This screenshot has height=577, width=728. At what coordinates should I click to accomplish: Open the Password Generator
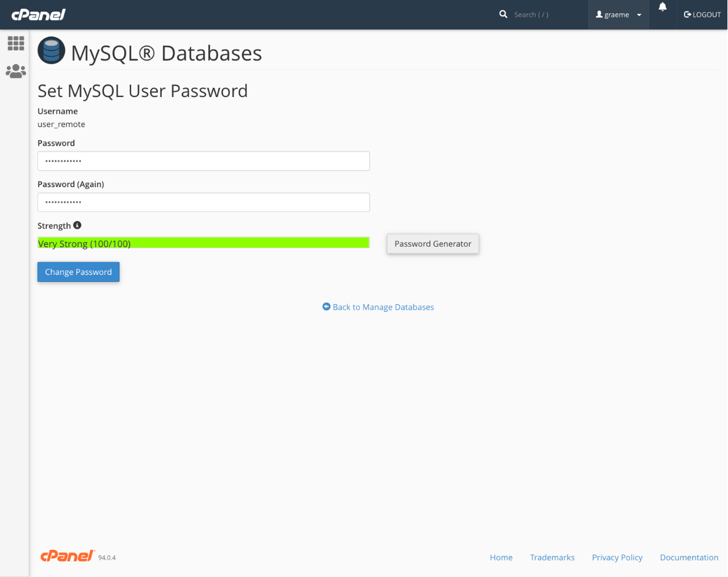click(432, 243)
